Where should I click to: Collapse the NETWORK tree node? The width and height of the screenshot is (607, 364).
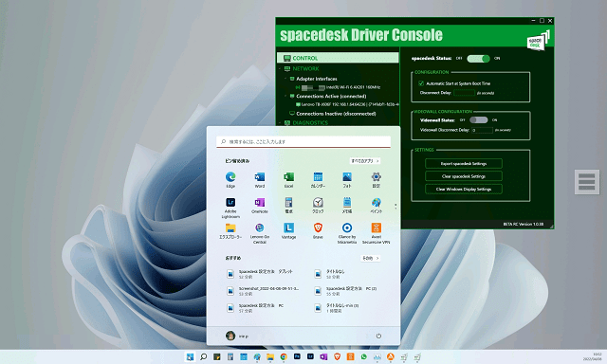click(x=280, y=69)
